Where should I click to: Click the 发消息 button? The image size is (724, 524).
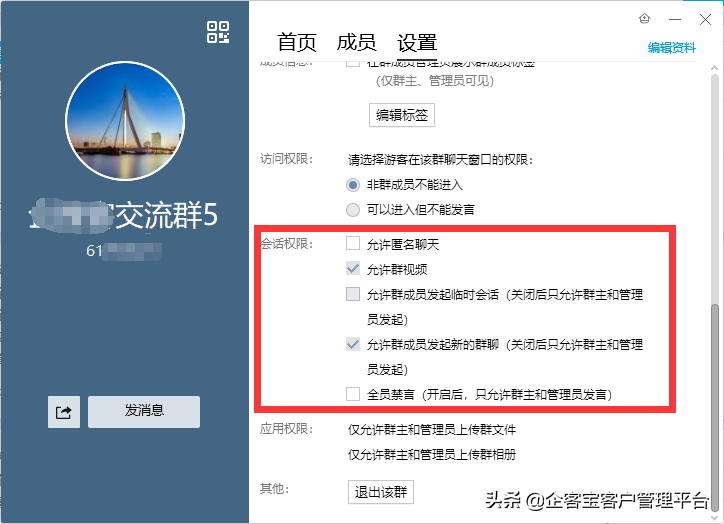144,411
